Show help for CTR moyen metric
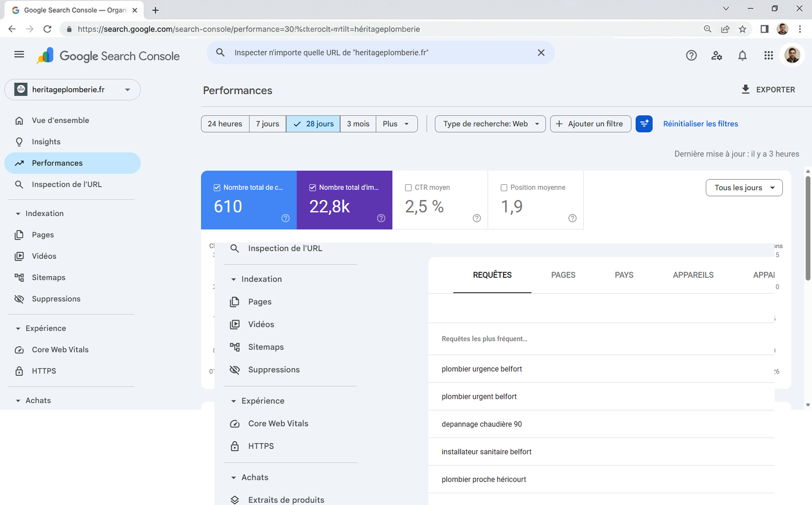 pos(477,218)
